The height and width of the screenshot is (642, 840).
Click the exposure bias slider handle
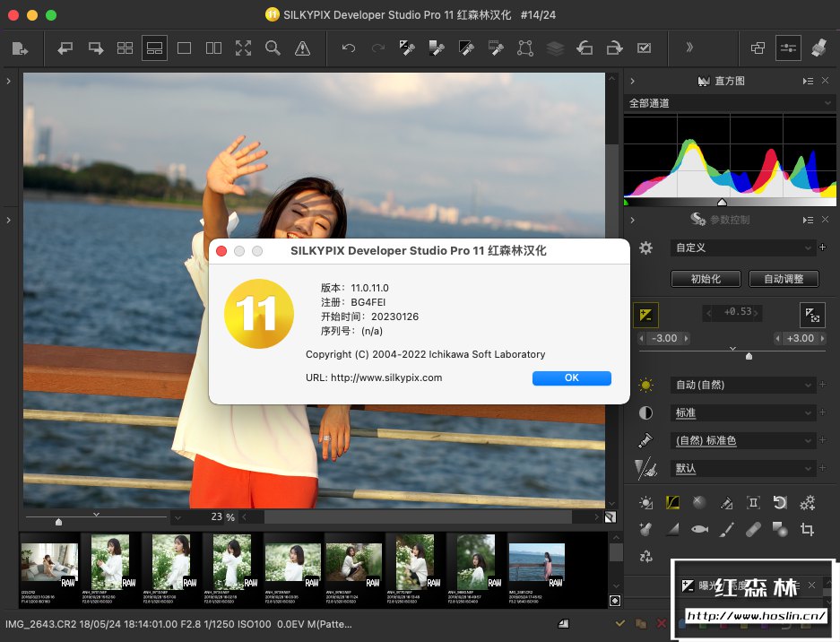pyautogui.click(x=749, y=356)
